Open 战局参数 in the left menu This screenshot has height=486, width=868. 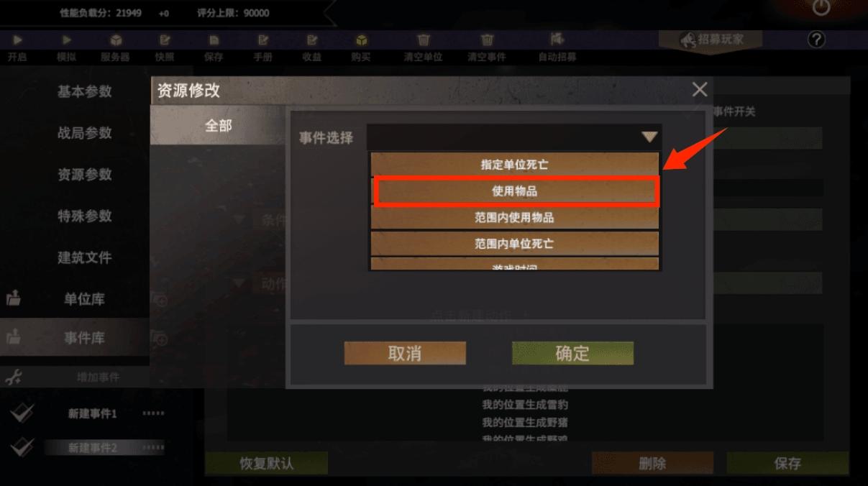pos(85,133)
